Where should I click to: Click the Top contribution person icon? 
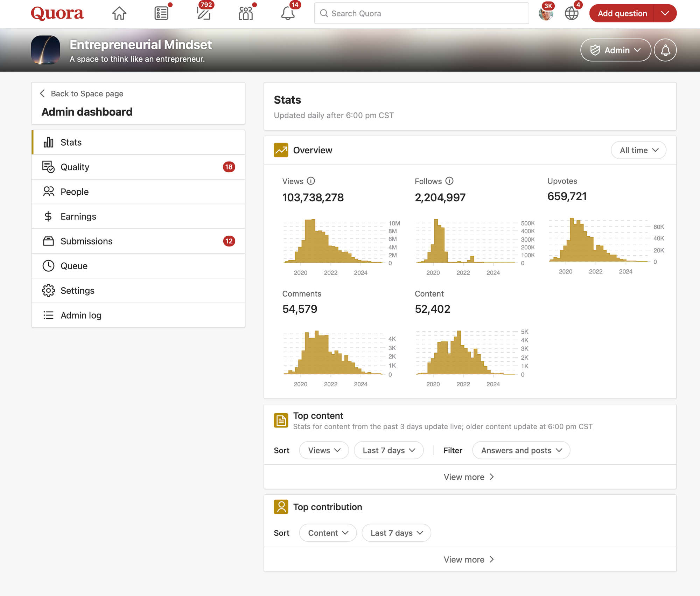[x=281, y=507]
